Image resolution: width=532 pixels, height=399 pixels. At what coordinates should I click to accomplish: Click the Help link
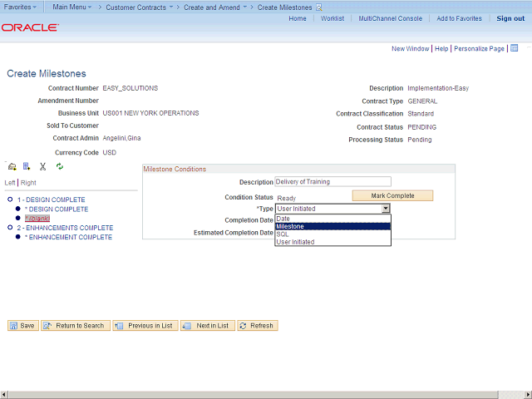441,48
